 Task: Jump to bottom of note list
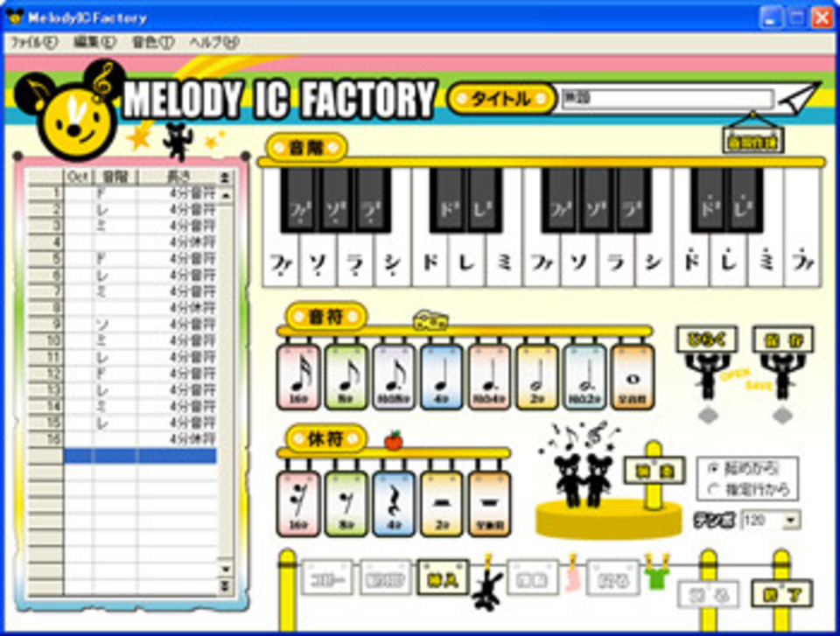(226, 587)
